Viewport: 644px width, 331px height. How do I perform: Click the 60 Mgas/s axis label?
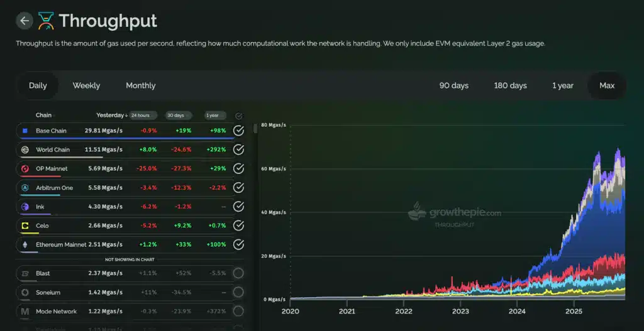[x=274, y=168]
